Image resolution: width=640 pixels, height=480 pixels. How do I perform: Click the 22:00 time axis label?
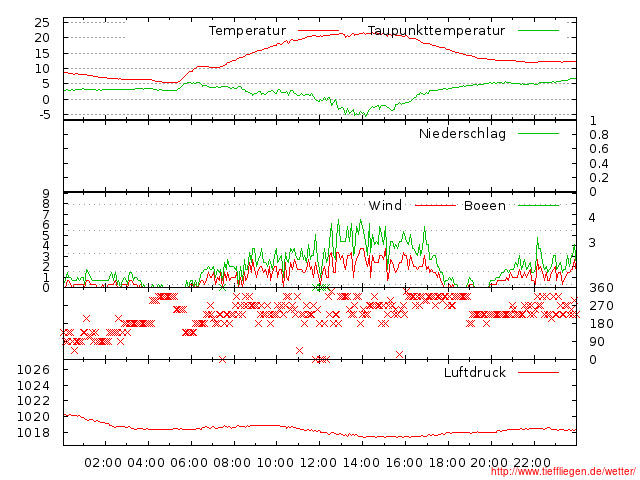pyautogui.click(x=532, y=463)
